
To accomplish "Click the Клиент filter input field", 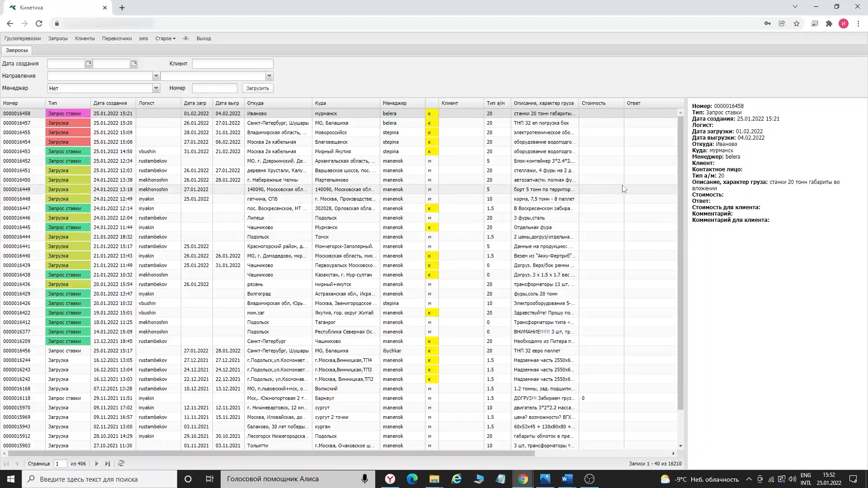I will 232,64.
